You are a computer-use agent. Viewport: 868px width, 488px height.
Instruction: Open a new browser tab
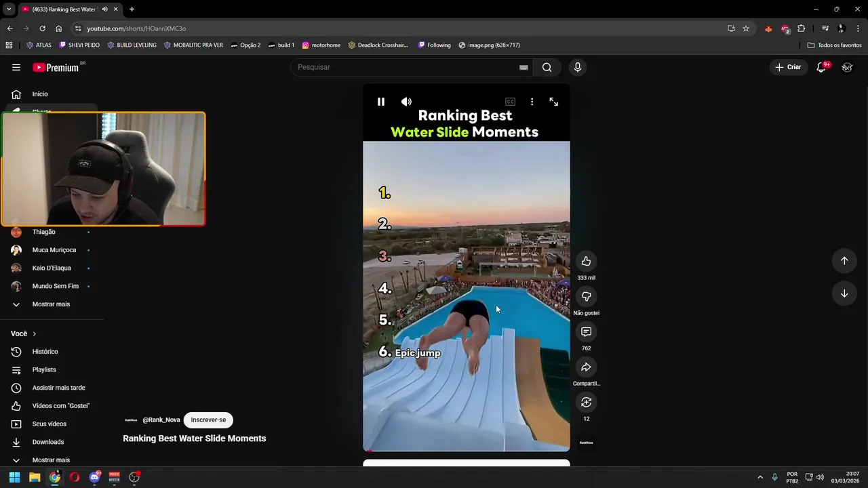coord(132,9)
